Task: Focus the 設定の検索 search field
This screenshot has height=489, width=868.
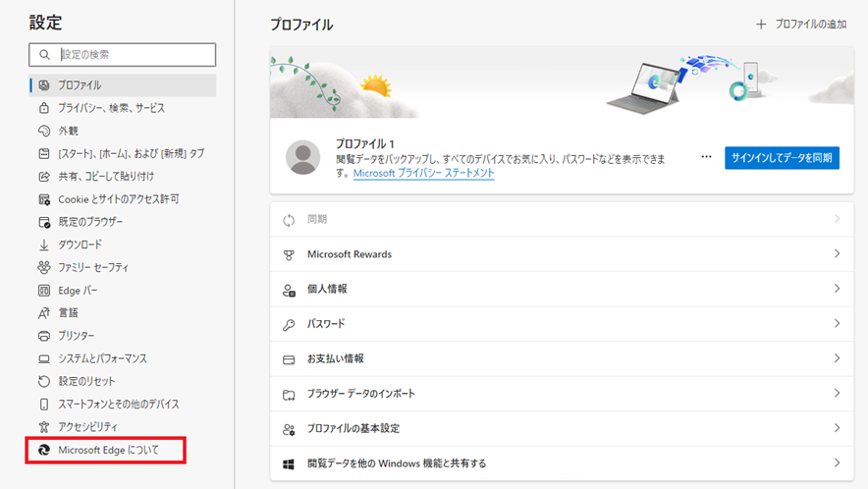Action: click(123, 55)
